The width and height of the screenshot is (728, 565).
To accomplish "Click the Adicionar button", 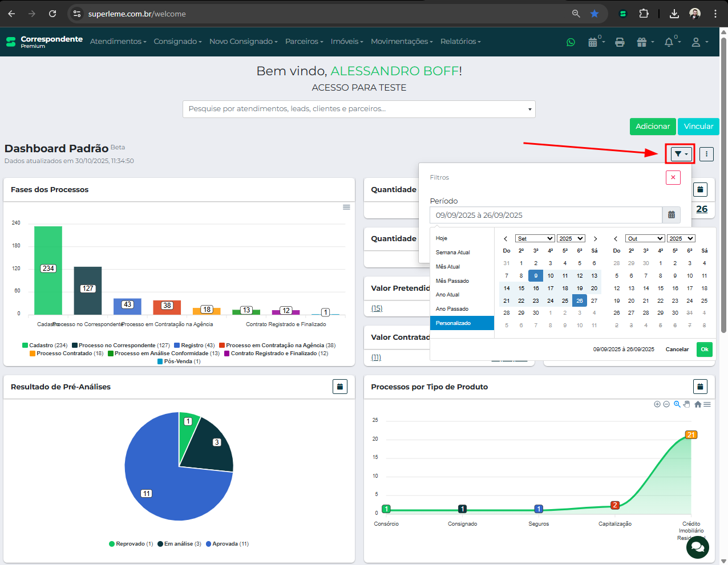I will click(653, 127).
